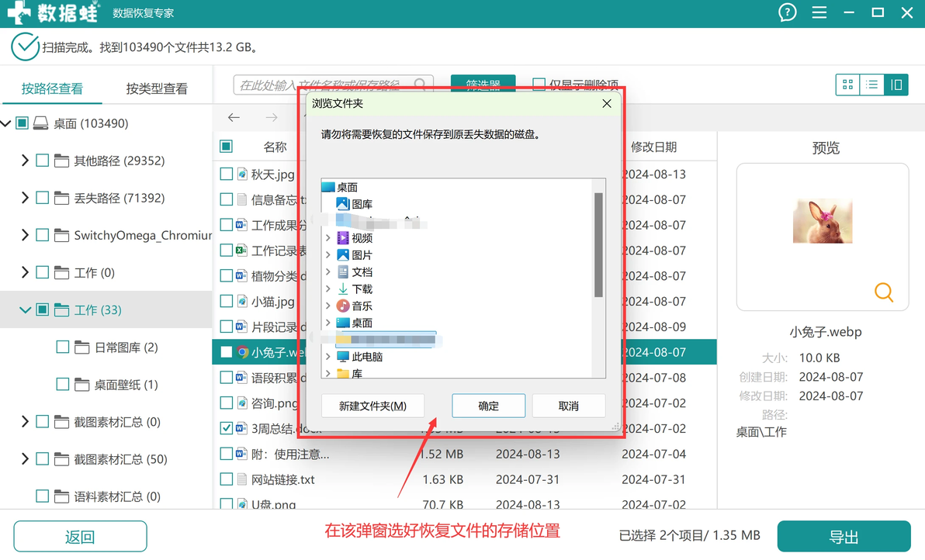Select the preview pane view icon

pyautogui.click(x=896, y=85)
